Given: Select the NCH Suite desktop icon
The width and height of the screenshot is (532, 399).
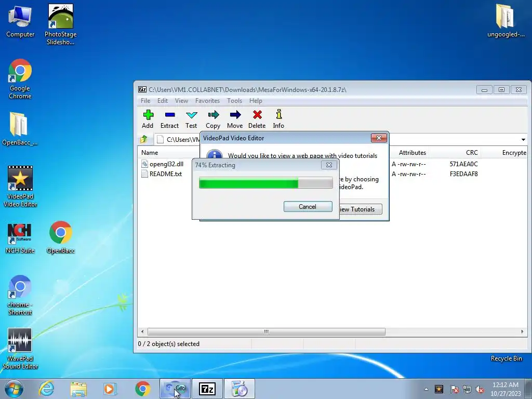Looking at the screenshot, I should tap(20, 238).
